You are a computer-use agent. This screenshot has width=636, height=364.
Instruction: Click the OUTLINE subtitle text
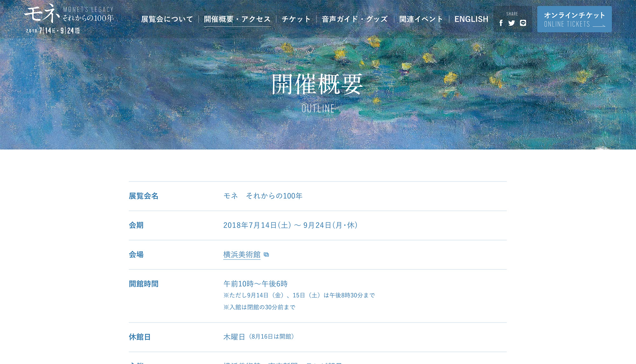(318, 109)
